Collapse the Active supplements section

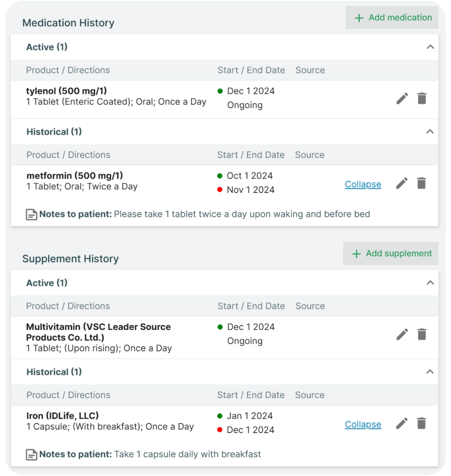[x=429, y=283]
